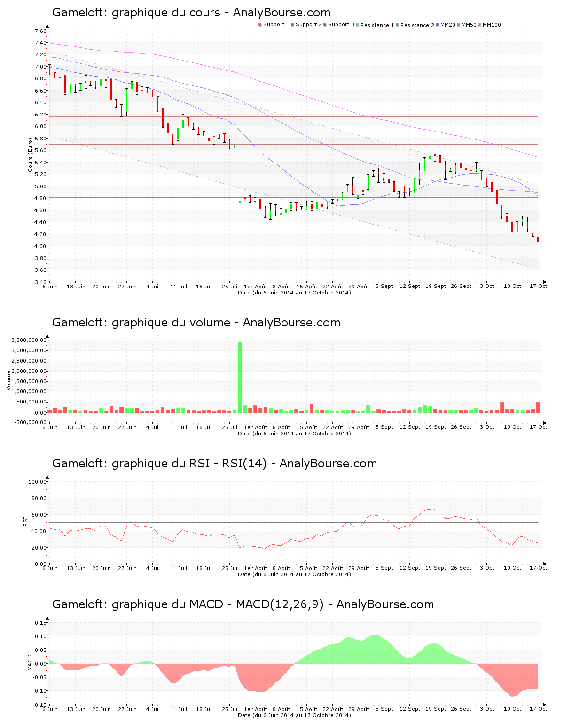
Task: Click the title 'Gameloft: graphique du cours'
Action: point(136,13)
